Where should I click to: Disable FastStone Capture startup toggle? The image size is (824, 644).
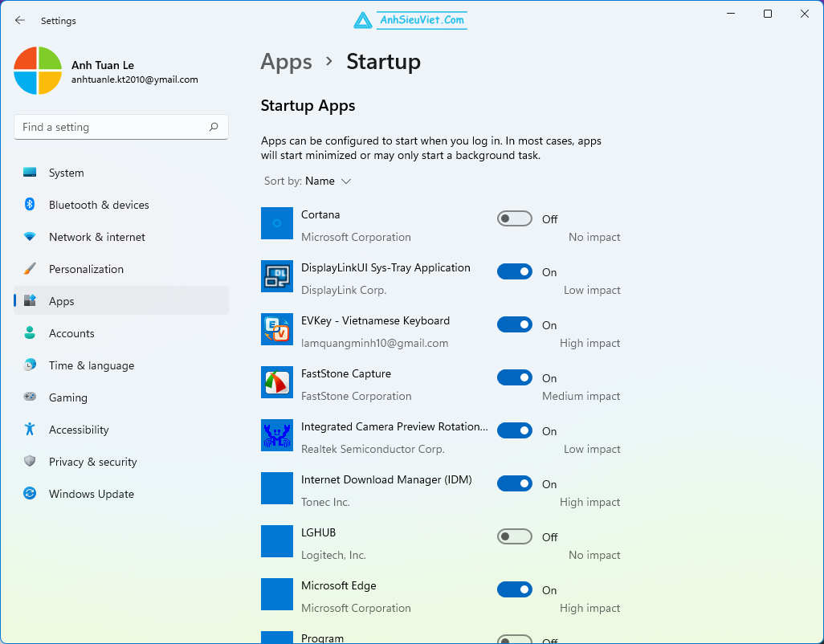point(515,377)
